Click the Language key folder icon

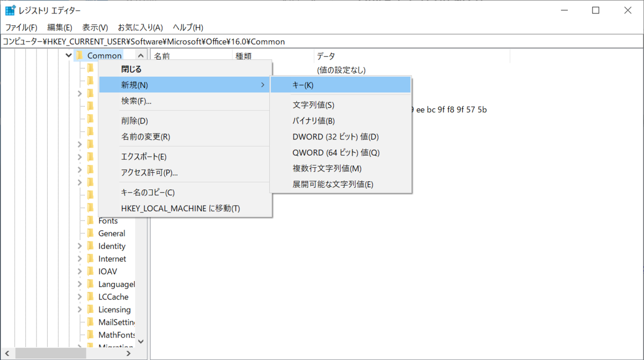[x=90, y=284]
